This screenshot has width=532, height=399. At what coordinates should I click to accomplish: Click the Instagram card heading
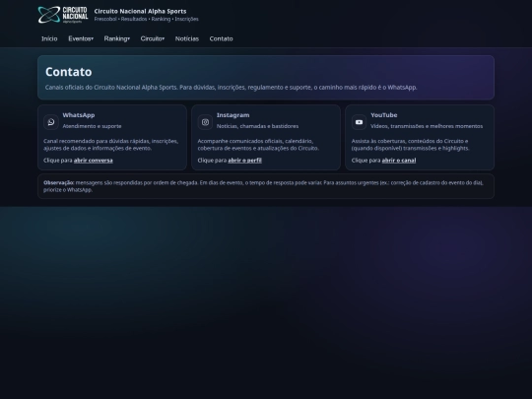tap(233, 115)
